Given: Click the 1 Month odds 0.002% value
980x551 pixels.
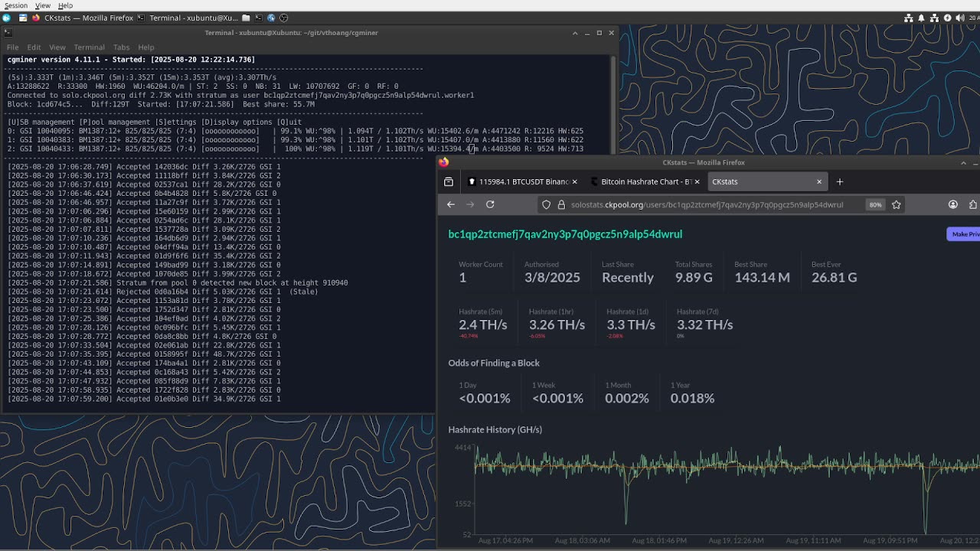Looking at the screenshot, I should [x=626, y=398].
